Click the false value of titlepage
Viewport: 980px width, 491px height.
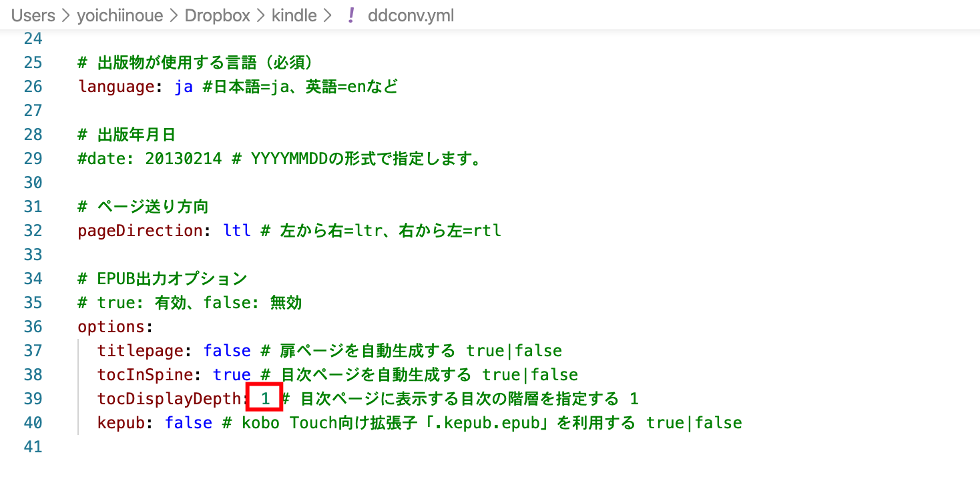point(227,350)
